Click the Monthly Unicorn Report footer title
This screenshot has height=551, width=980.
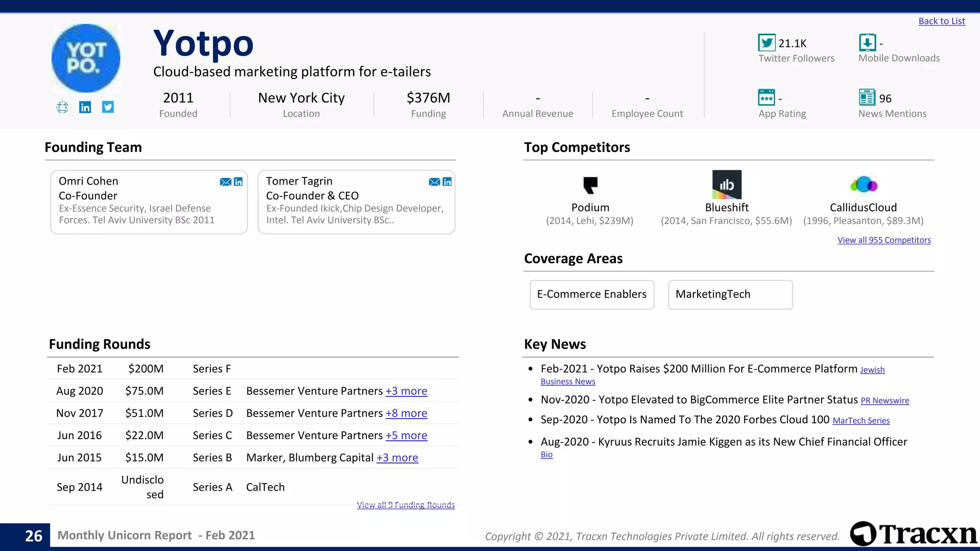[x=156, y=535]
